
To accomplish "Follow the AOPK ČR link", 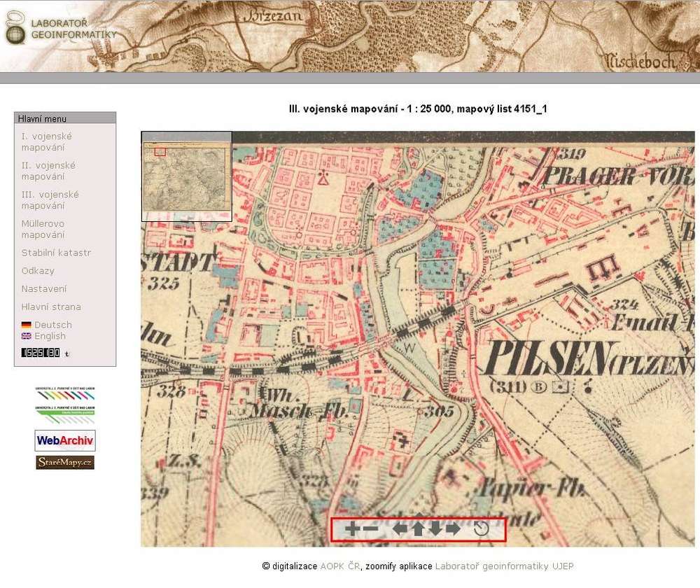I will click(339, 566).
